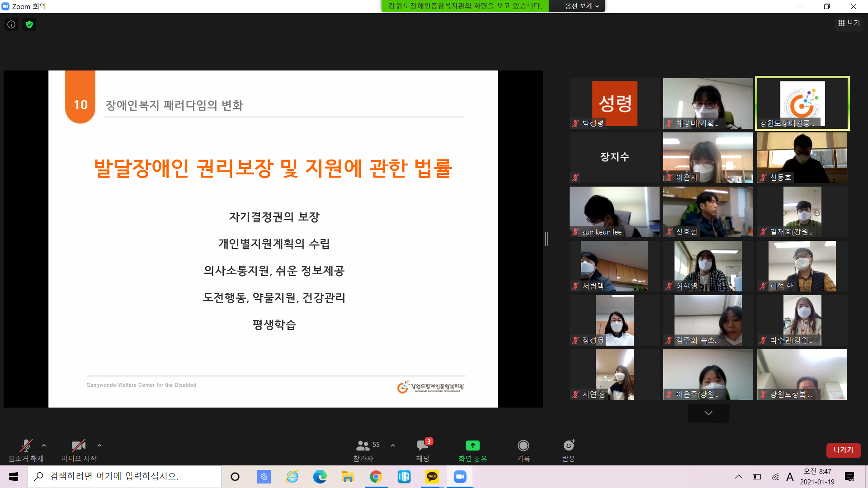Start 화면 공유 screen share
Image resolution: width=868 pixels, height=488 pixels.
coord(472,450)
